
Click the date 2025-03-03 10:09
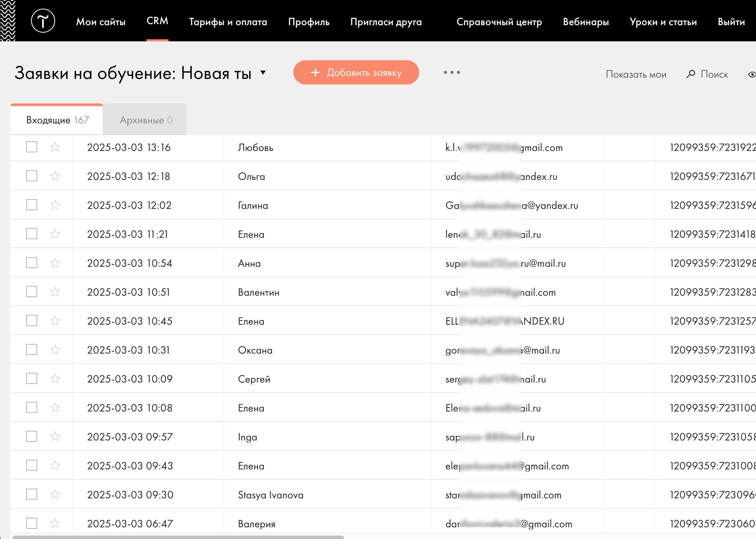[130, 379]
